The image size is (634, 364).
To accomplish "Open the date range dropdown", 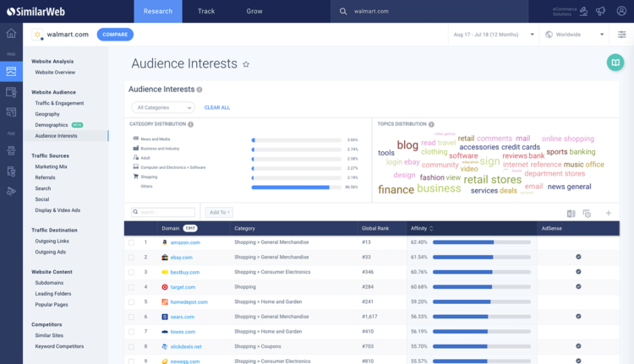I will pyautogui.click(x=494, y=35).
